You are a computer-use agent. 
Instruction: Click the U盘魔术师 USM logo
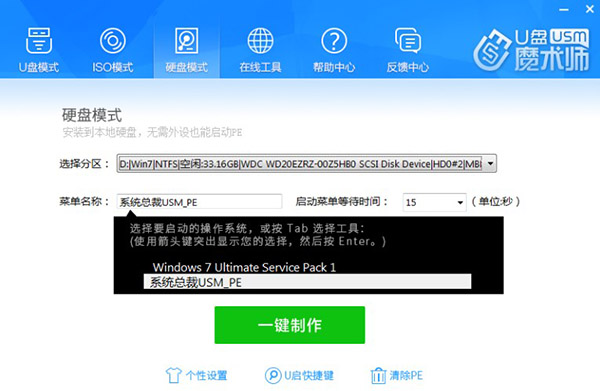pos(532,50)
